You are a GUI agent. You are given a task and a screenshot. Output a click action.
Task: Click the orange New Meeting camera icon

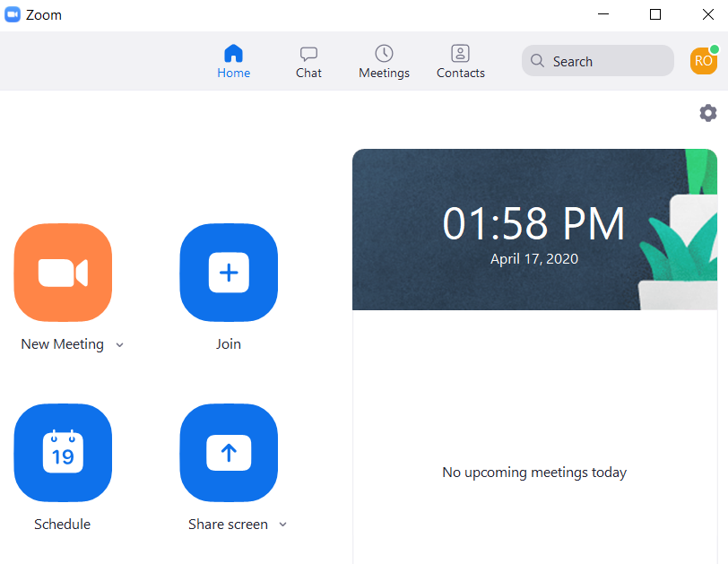click(63, 273)
